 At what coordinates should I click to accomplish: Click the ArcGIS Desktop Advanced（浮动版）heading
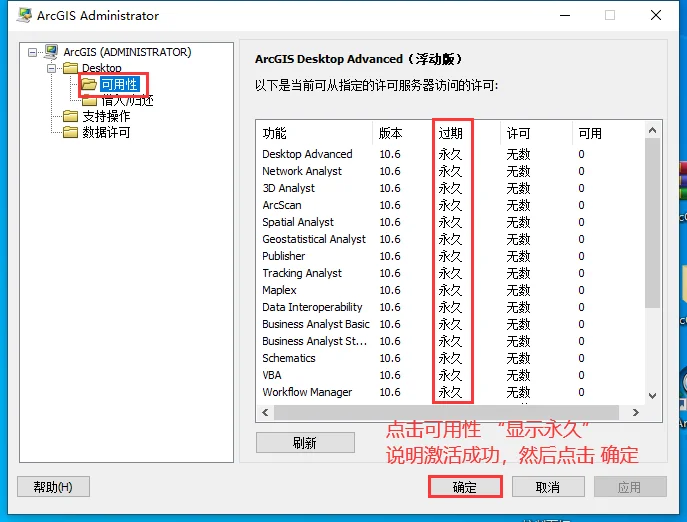coord(358,59)
